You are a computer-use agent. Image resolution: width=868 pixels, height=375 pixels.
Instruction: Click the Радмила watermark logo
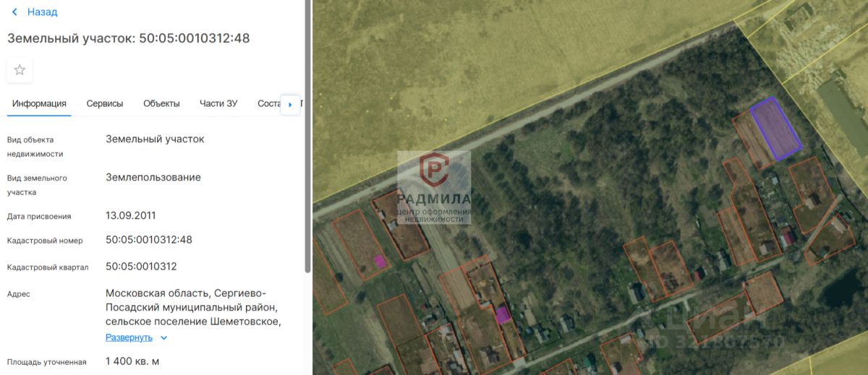(x=434, y=187)
